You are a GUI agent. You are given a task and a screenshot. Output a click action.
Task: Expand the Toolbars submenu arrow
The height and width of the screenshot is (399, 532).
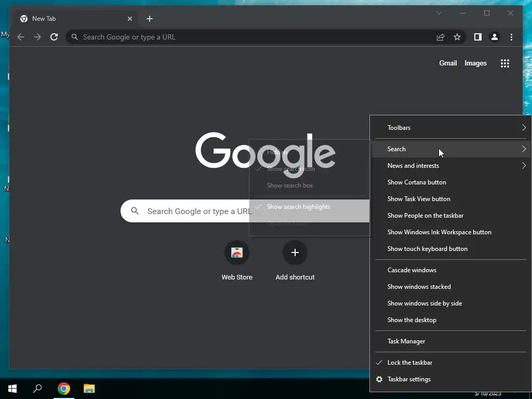pos(524,128)
